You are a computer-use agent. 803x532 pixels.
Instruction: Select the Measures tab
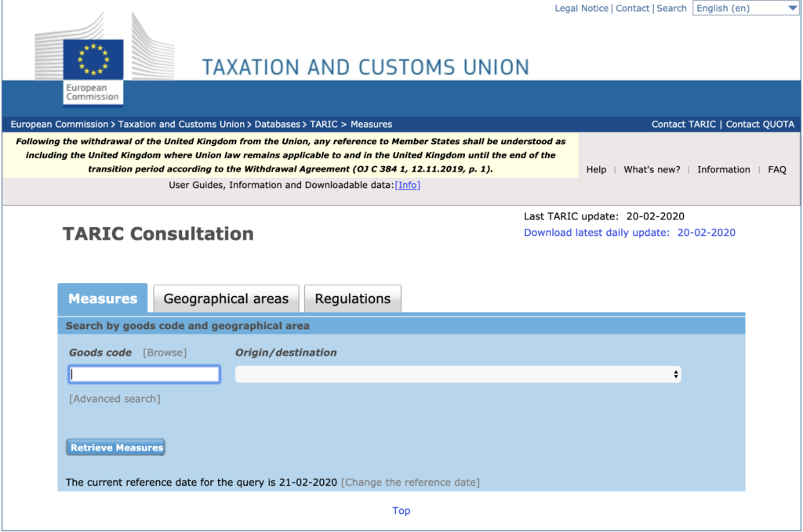(102, 299)
